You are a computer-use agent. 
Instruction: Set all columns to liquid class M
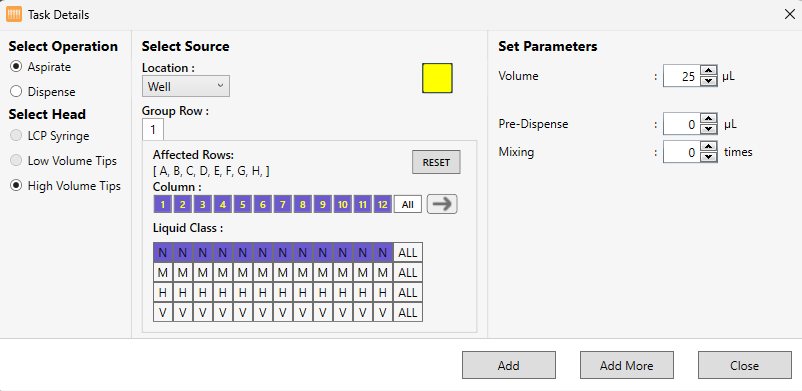point(408,272)
